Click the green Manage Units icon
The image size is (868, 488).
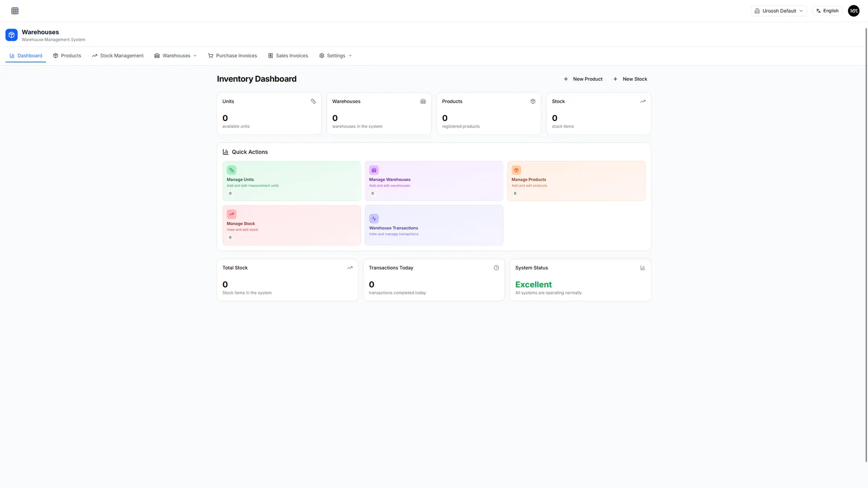click(232, 170)
